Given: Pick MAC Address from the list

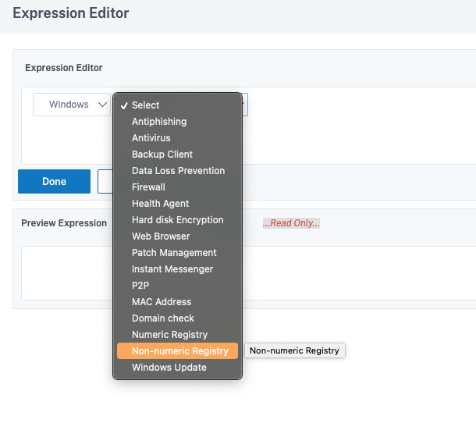Looking at the screenshot, I should click(x=177, y=302).
